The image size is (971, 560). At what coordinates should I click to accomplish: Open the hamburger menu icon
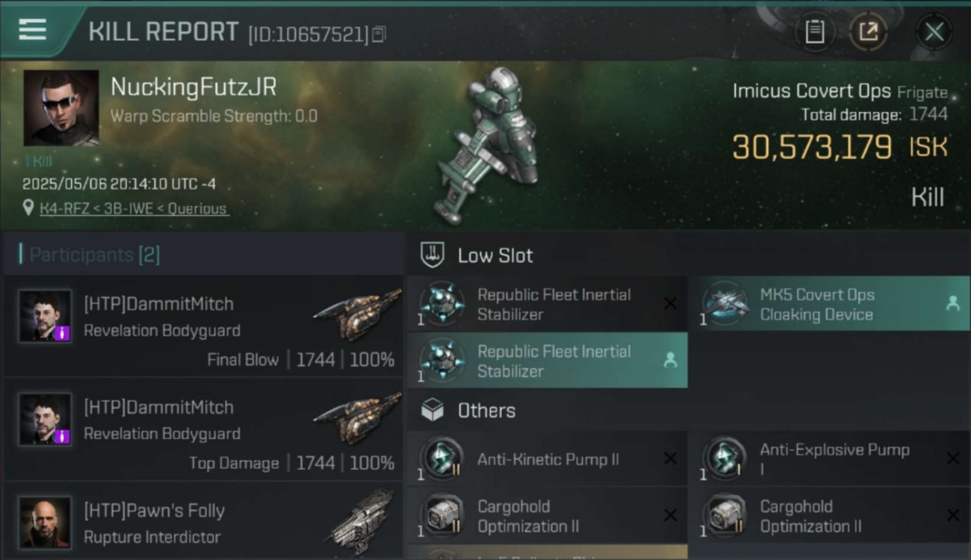[x=32, y=30]
